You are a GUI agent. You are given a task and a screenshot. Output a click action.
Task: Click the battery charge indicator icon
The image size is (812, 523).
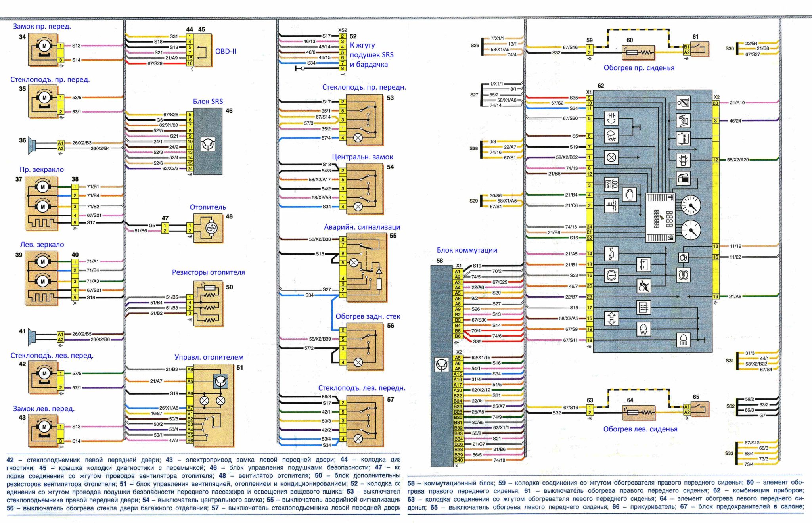(643, 264)
